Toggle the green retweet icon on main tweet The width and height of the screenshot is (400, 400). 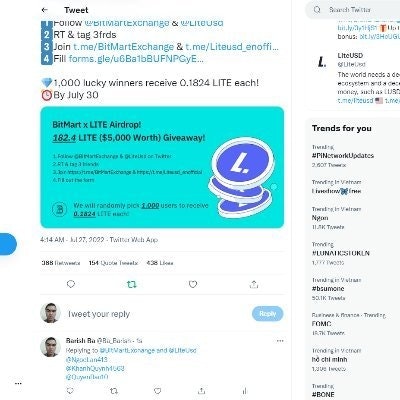(132, 284)
